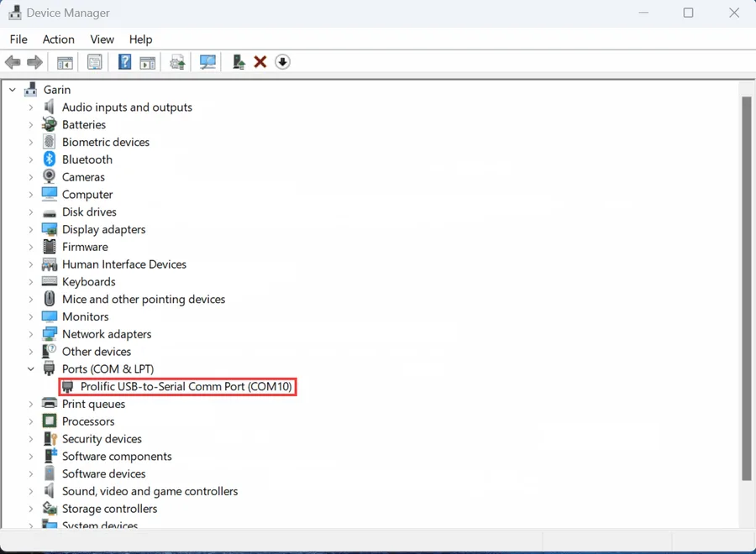Select the Disk drives label

tap(89, 212)
